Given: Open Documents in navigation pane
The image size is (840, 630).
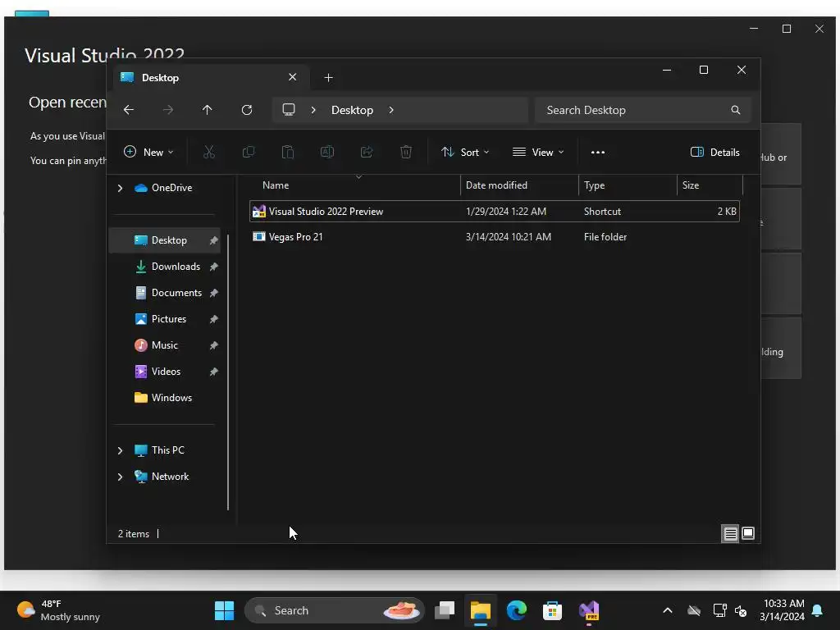Looking at the screenshot, I should [177, 293].
